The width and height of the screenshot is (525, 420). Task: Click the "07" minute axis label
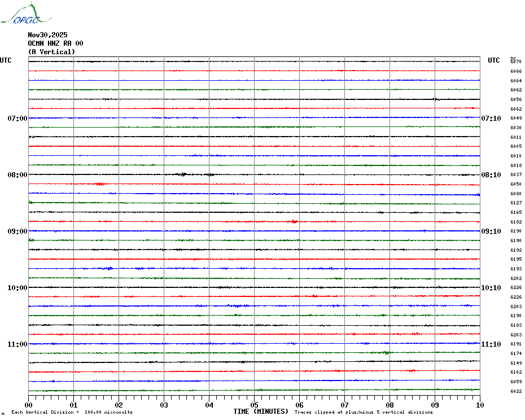(344, 405)
